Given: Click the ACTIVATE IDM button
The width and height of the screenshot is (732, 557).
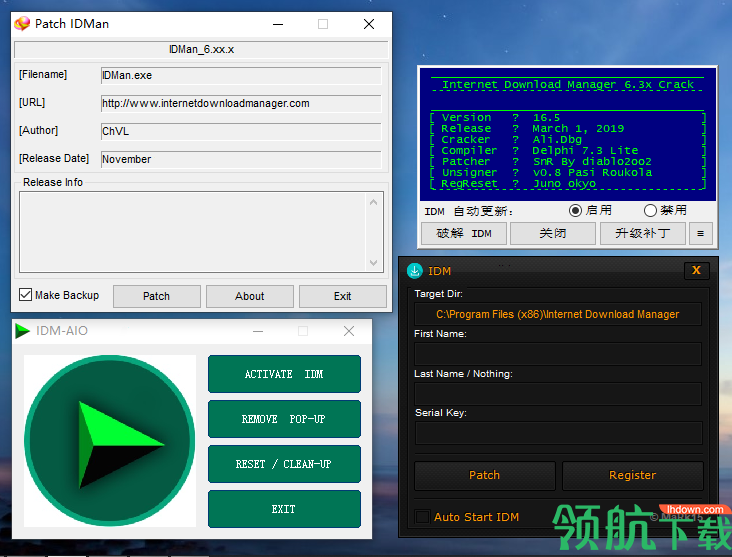Looking at the screenshot, I should (284, 374).
